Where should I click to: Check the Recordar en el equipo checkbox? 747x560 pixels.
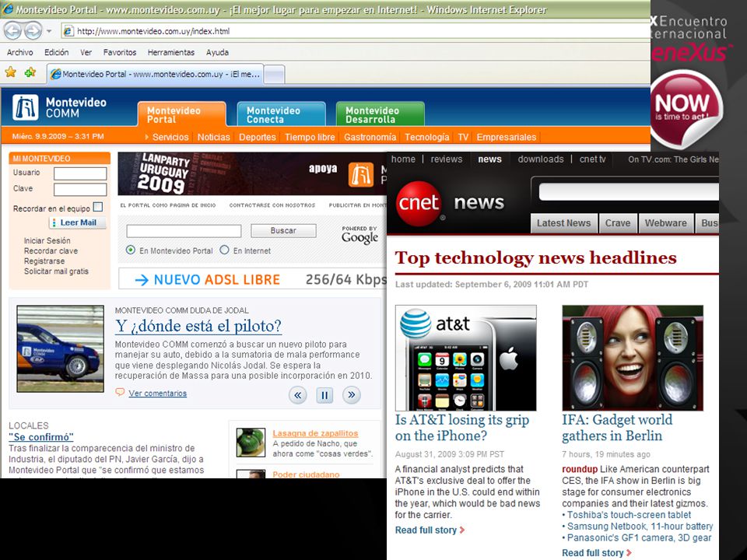(x=98, y=207)
